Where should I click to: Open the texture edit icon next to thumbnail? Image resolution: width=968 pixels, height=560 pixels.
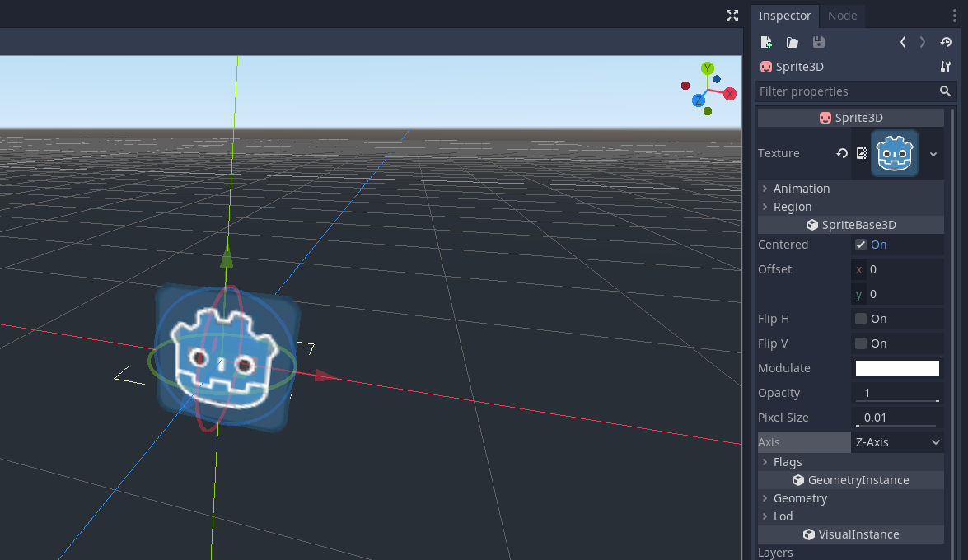coord(862,152)
